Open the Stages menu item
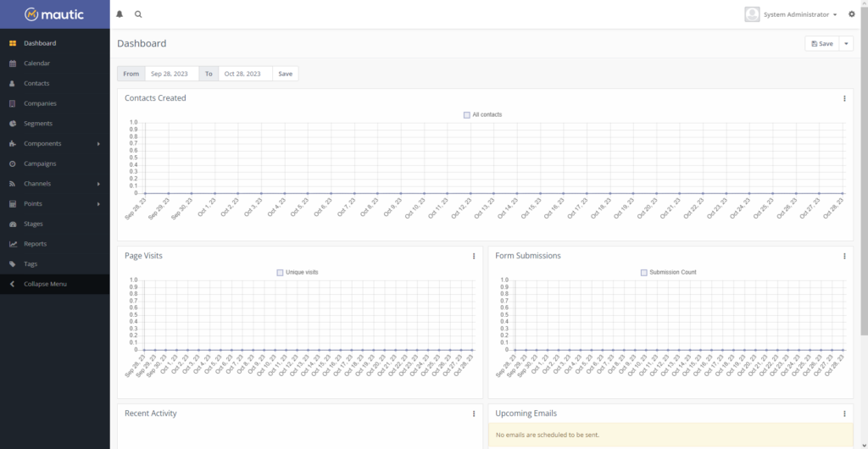Screen dimensions: 868x449 point(33,224)
